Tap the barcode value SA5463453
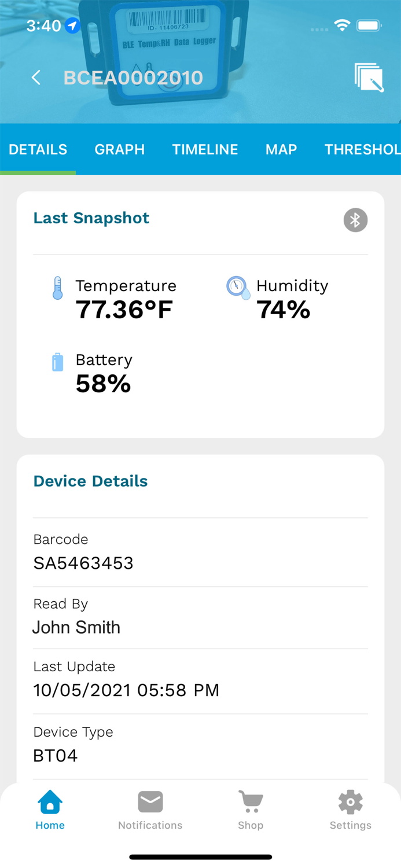The height and width of the screenshot is (868, 401). pyautogui.click(x=83, y=562)
